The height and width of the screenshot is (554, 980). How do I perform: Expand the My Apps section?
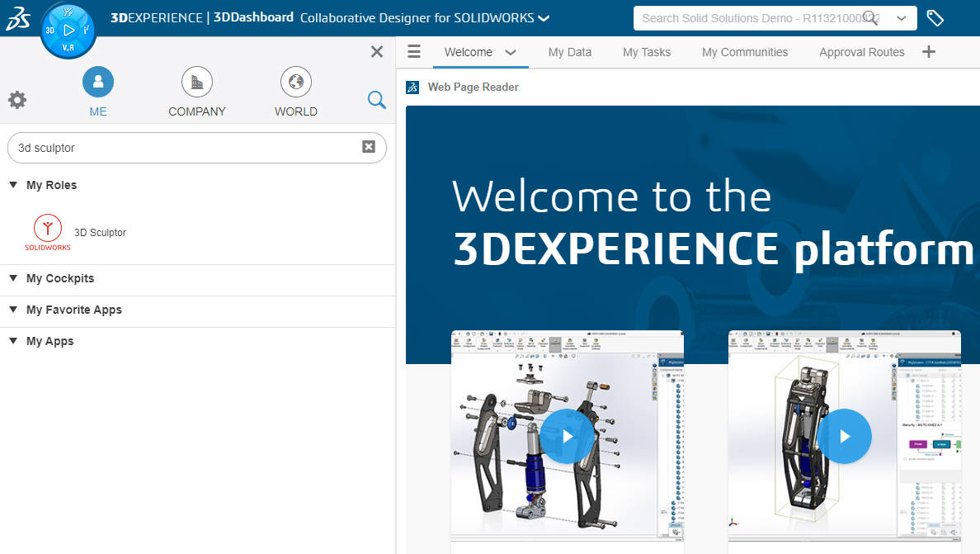pos(13,340)
